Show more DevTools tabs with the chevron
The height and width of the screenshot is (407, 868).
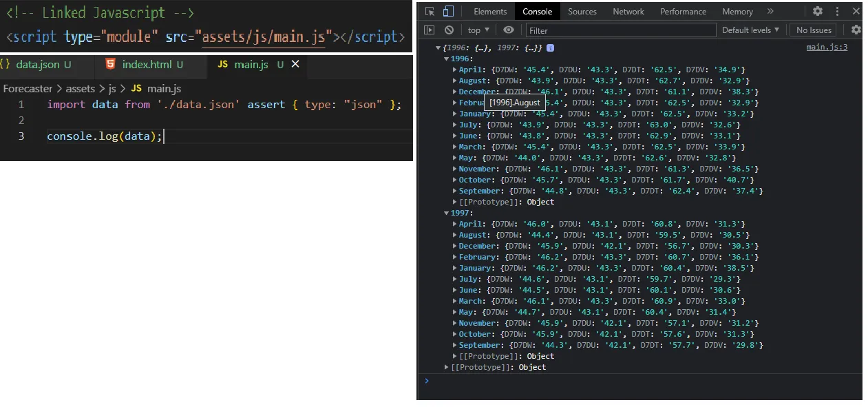coord(770,11)
